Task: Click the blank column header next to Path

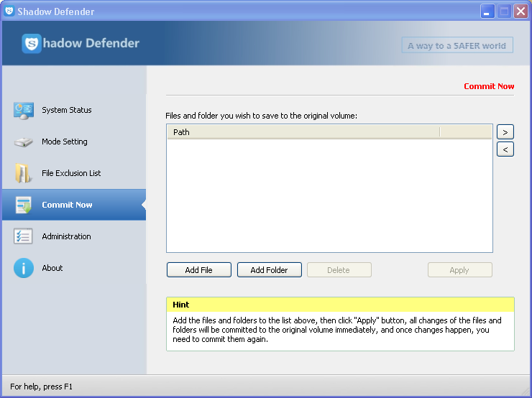Action: tap(466, 132)
